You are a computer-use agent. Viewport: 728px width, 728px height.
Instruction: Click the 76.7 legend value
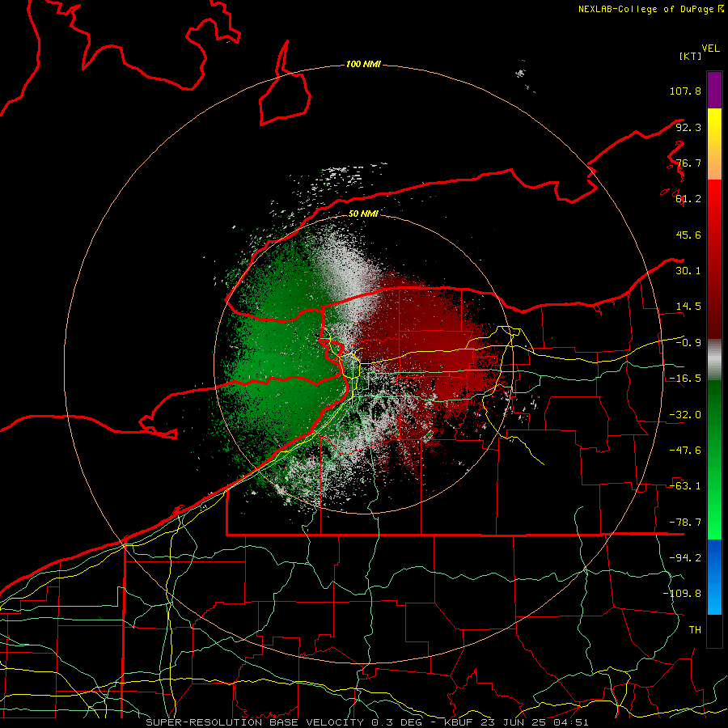[688, 163]
